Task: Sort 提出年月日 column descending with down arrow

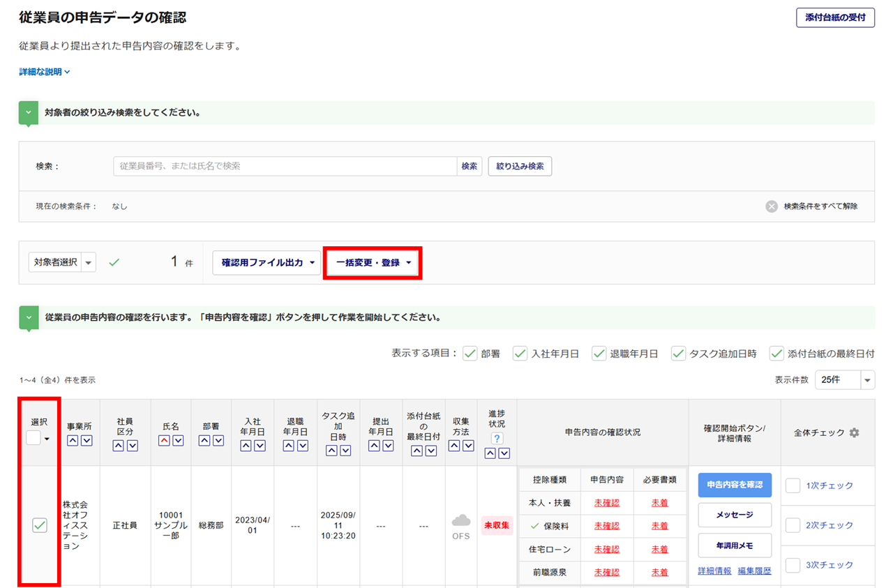Action: point(387,446)
